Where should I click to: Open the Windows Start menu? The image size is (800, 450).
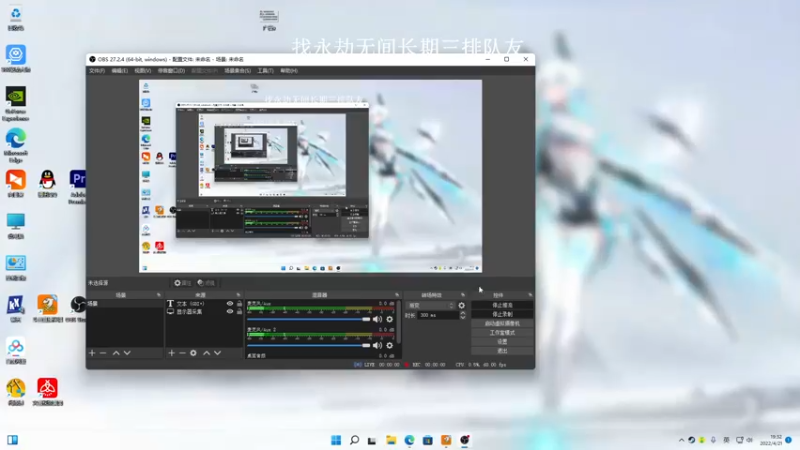click(336, 440)
